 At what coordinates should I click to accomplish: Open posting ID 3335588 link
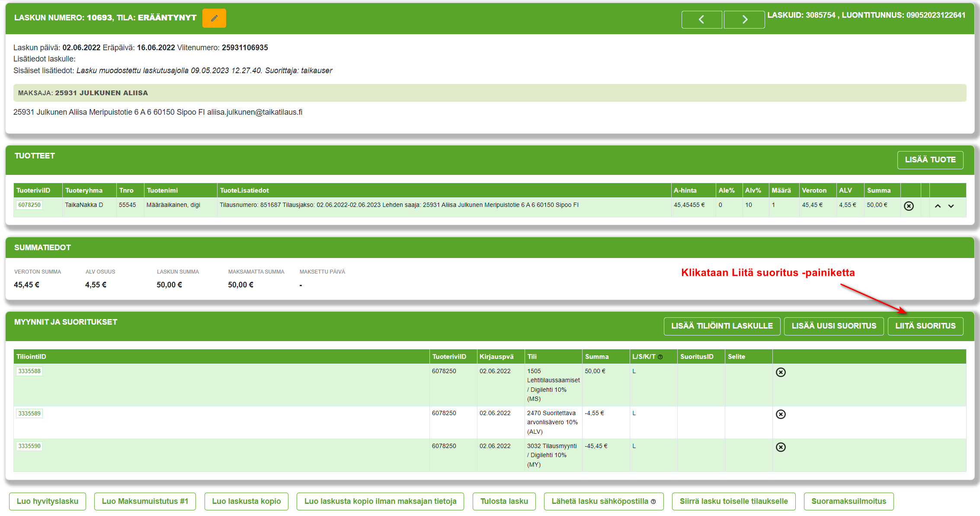pyautogui.click(x=29, y=371)
